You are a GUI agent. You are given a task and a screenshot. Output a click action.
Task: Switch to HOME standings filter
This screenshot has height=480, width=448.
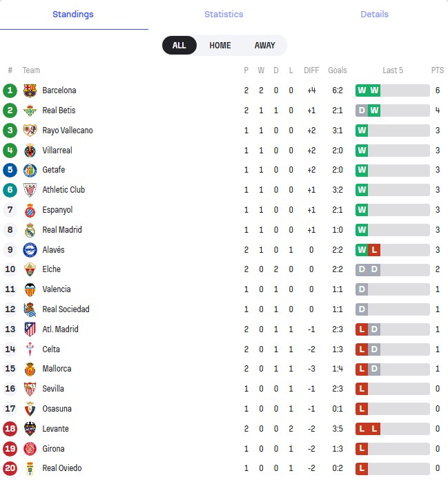pyautogui.click(x=220, y=46)
